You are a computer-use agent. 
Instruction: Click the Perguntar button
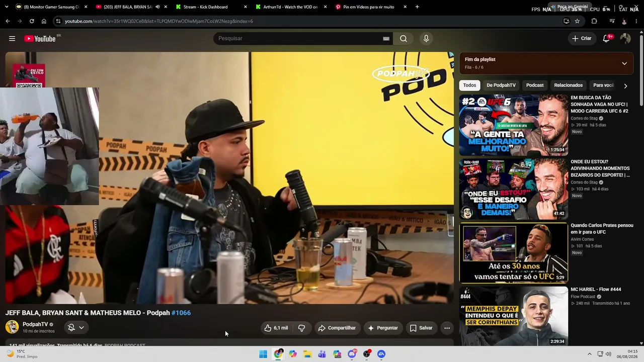point(383,328)
